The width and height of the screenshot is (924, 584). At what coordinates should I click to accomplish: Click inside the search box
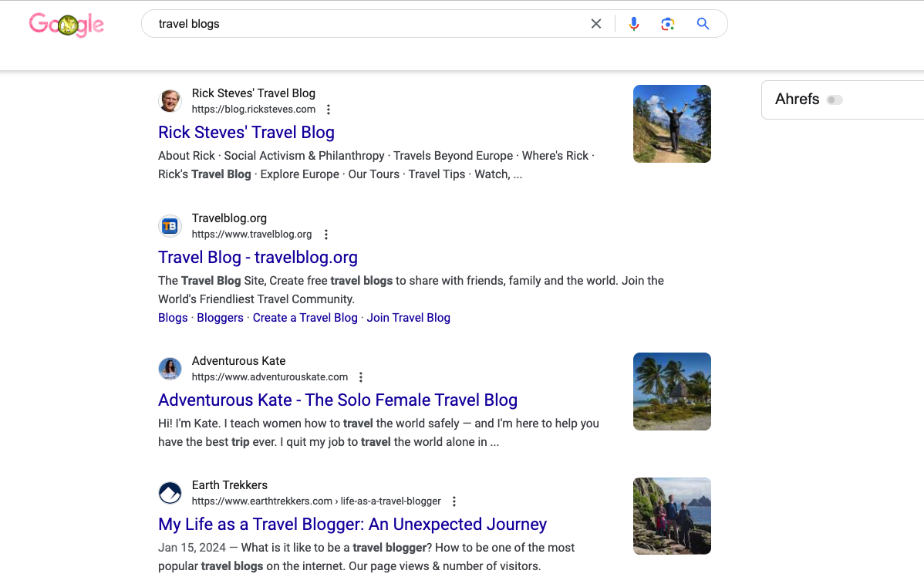coord(347,24)
